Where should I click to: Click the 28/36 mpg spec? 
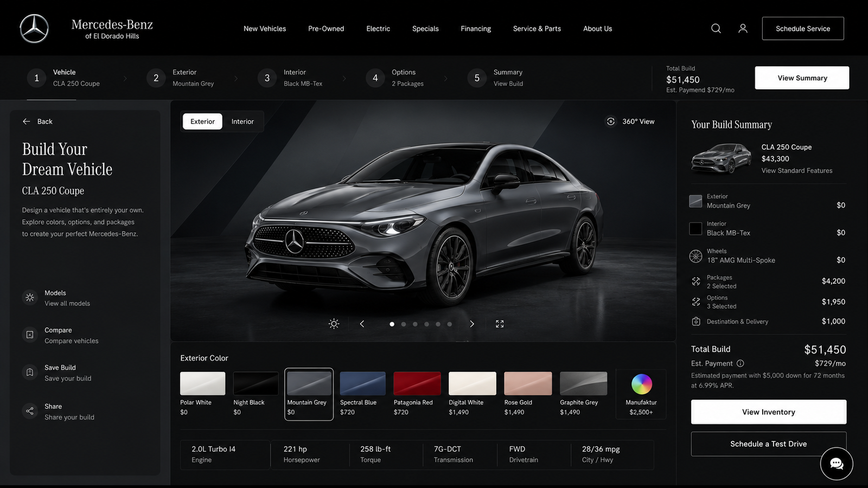(601, 454)
